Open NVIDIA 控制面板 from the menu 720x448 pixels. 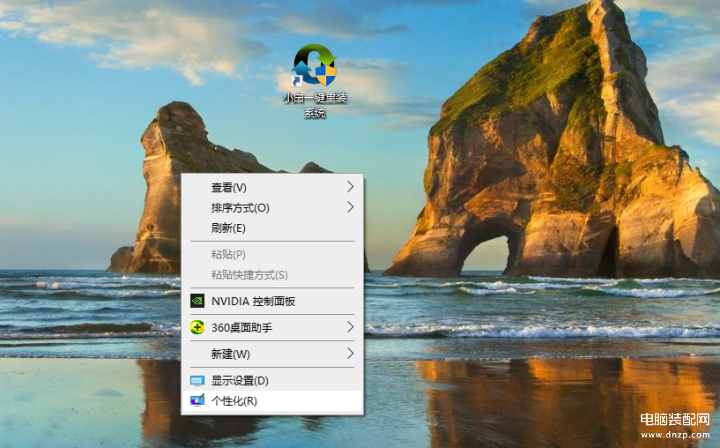pyautogui.click(x=272, y=301)
